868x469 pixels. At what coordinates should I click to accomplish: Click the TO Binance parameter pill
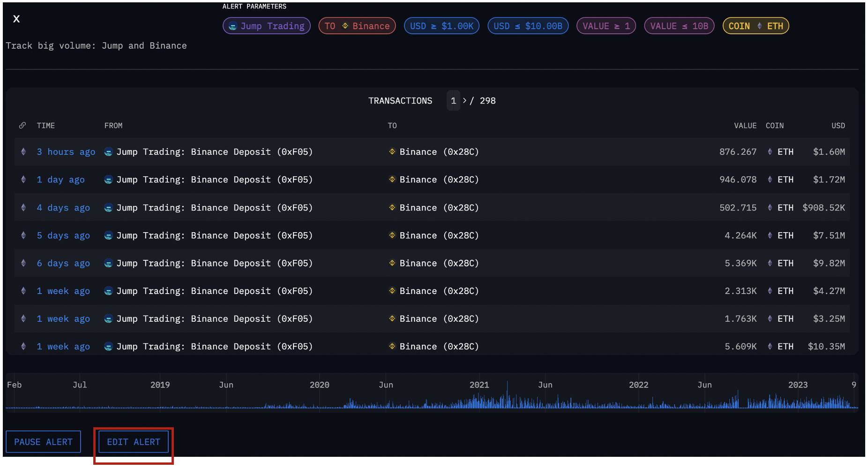pos(357,26)
